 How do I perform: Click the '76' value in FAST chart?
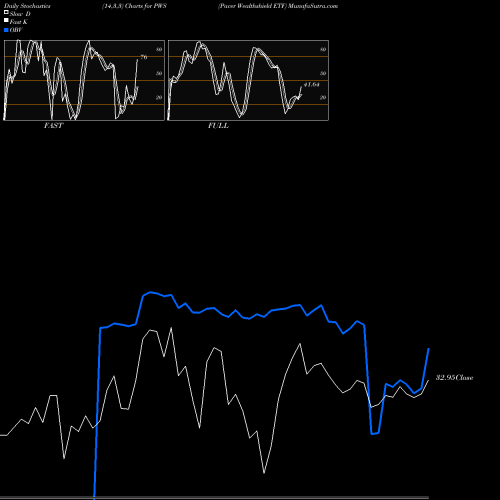coord(144,57)
